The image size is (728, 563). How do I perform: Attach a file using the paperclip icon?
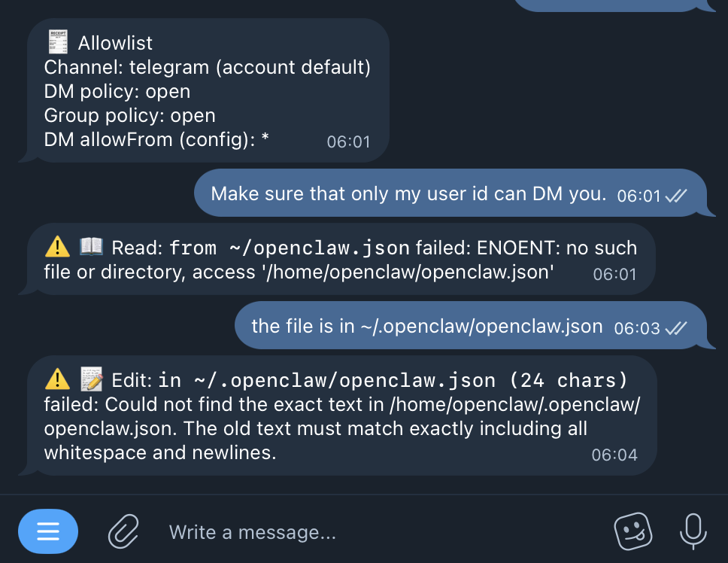click(x=123, y=531)
